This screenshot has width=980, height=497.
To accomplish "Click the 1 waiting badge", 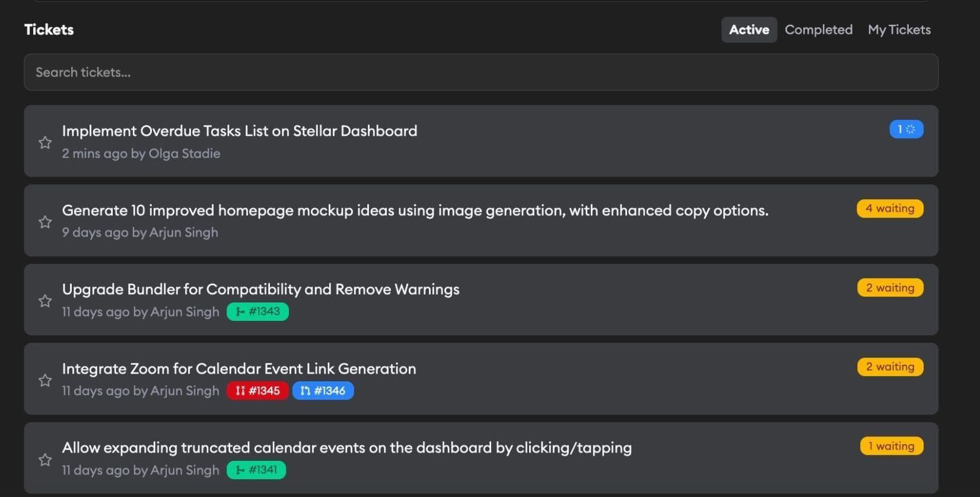I will [892, 446].
